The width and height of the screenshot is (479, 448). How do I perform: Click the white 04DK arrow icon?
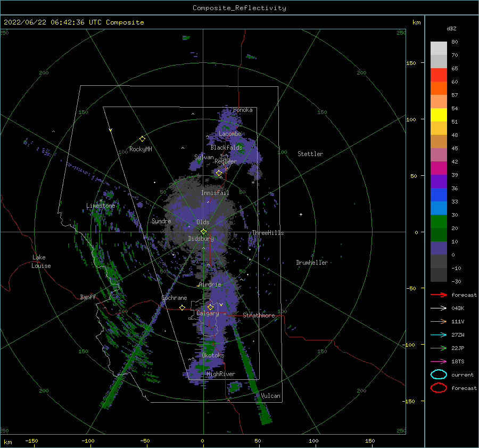[439, 308]
